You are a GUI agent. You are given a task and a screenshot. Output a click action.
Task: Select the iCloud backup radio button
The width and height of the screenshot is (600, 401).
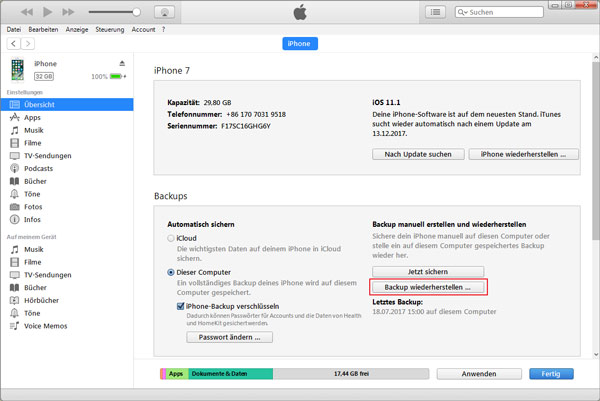[x=171, y=238]
